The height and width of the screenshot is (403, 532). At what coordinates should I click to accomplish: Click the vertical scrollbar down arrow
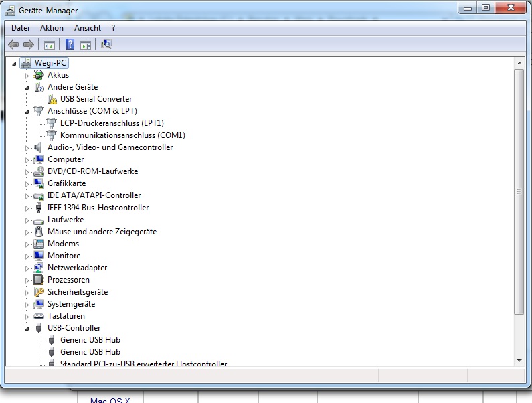coord(519,360)
